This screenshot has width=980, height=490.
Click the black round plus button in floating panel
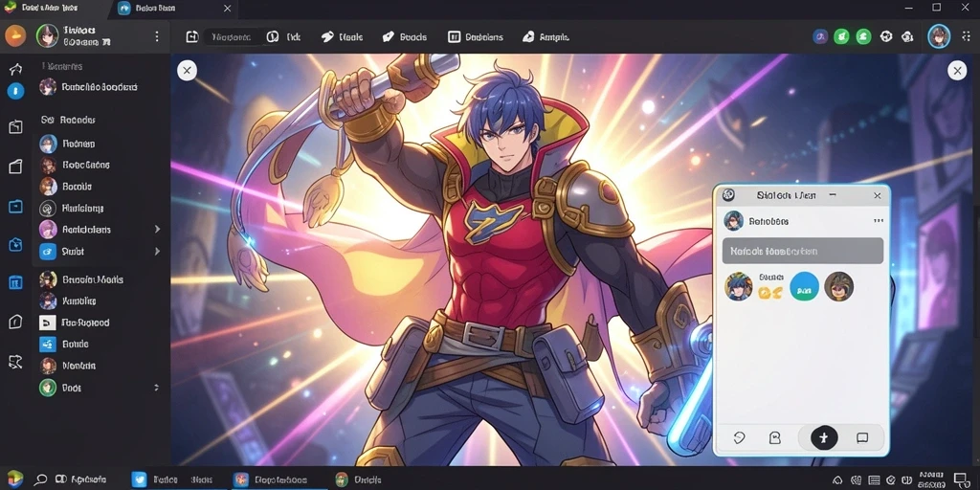tap(824, 437)
